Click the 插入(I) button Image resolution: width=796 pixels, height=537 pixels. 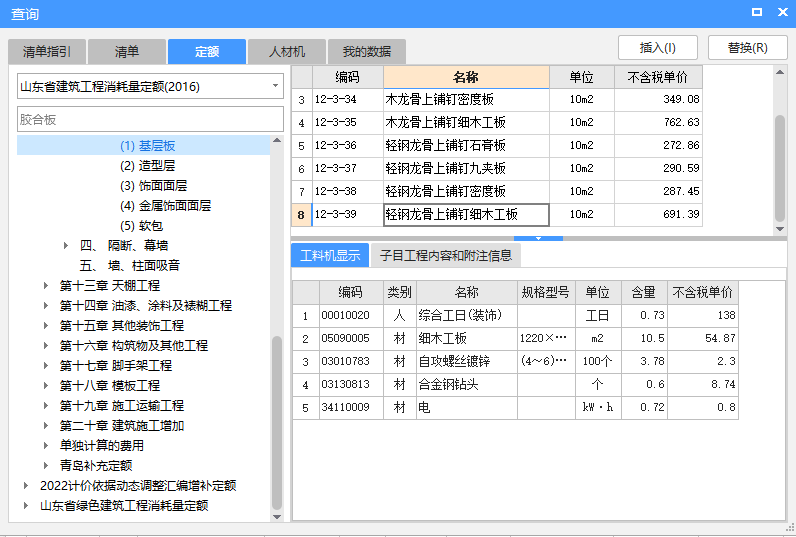click(657, 48)
